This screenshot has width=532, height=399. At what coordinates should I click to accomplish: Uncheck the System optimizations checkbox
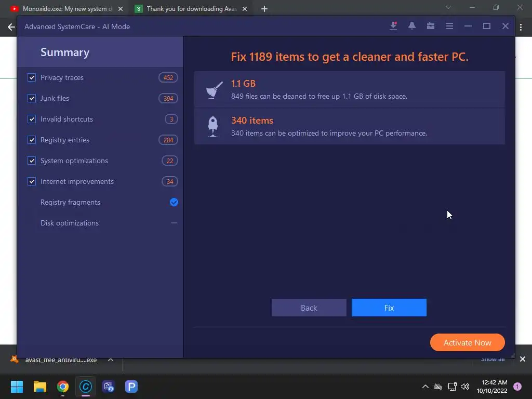(32, 161)
